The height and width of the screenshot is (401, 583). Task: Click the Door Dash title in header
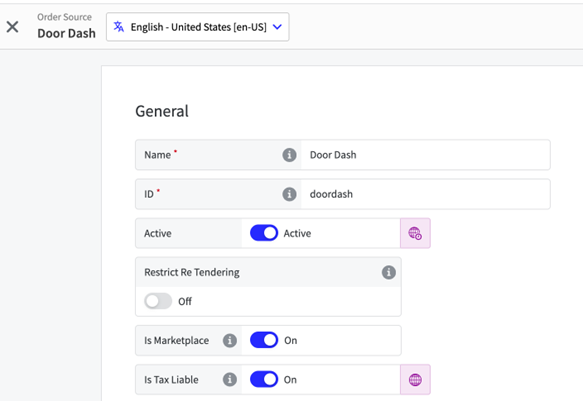tap(67, 33)
